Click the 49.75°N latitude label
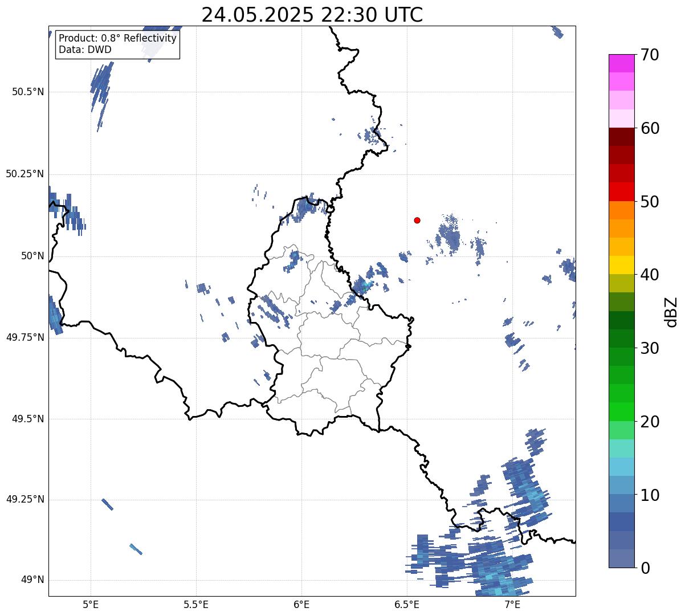Viewport: 685px width, 616px height. pos(25,337)
